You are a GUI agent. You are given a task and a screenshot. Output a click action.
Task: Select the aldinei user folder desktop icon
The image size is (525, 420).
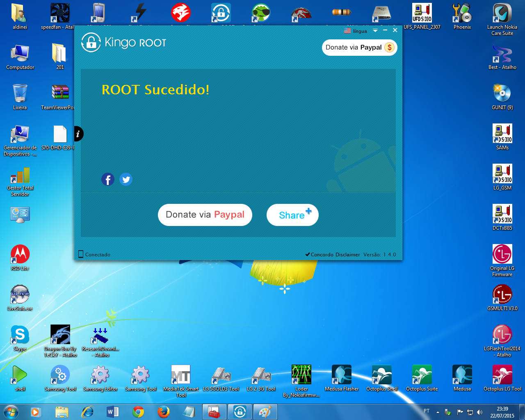(x=20, y=16)
